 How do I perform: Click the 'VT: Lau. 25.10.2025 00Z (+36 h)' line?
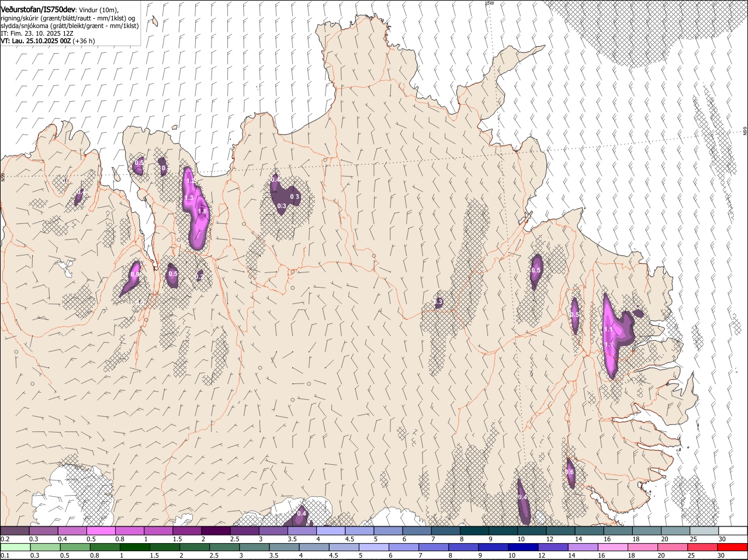coord(47,41)
